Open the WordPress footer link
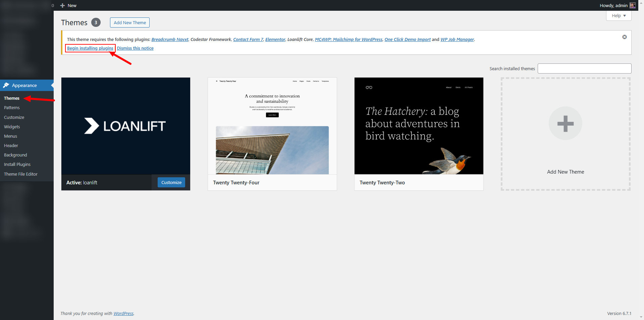 tap(123, 313)
